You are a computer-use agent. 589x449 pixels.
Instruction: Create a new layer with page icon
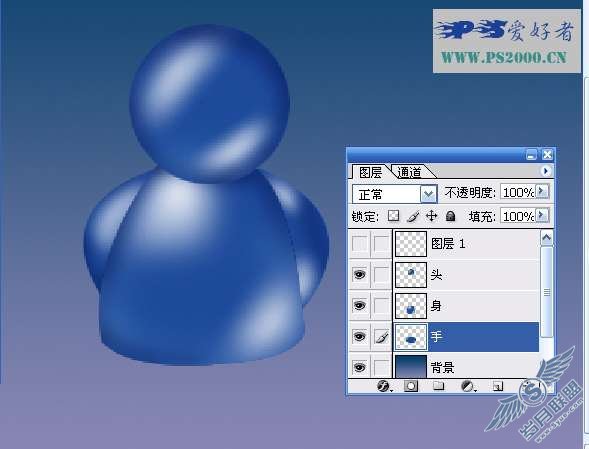(498, 386)
